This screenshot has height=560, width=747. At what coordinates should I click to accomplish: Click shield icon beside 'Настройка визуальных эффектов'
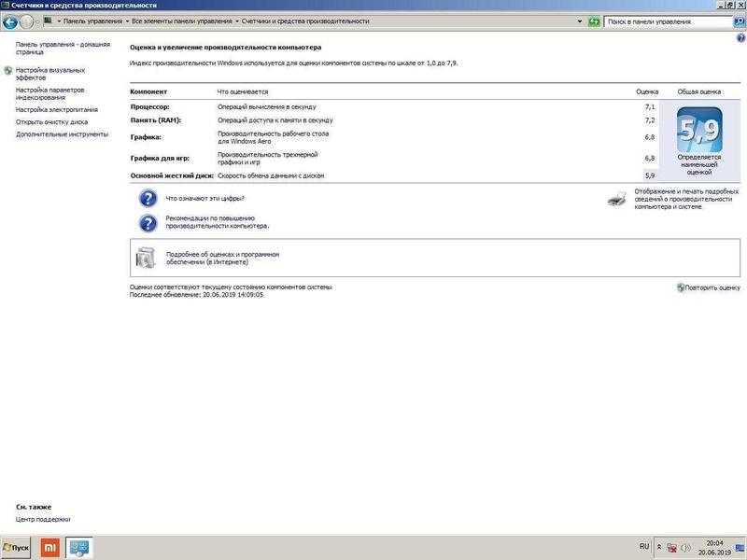(x=8, y=71)
